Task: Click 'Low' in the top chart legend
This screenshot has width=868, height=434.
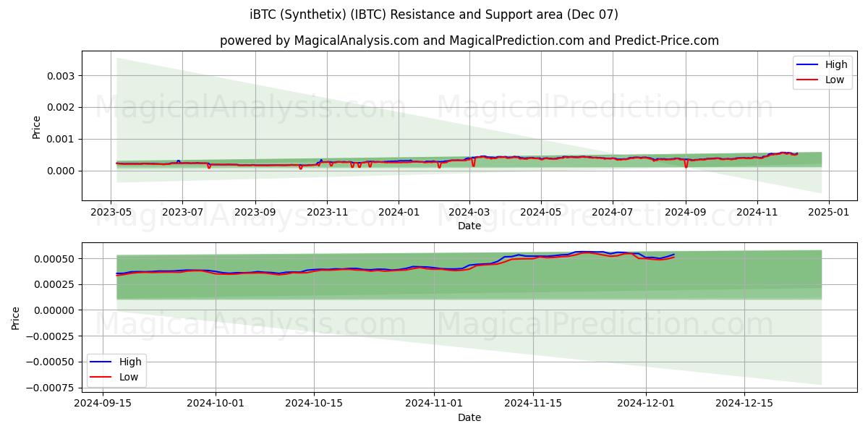Action: pos(834,80)
